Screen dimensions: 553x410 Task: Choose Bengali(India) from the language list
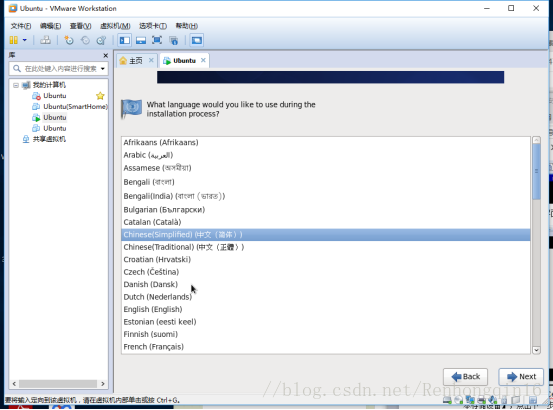pyautogui.click(x=326, y=196)
